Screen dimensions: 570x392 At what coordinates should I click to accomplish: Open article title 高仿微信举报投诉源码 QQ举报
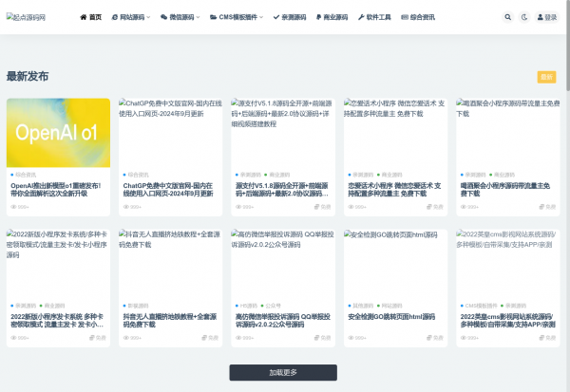283,321
